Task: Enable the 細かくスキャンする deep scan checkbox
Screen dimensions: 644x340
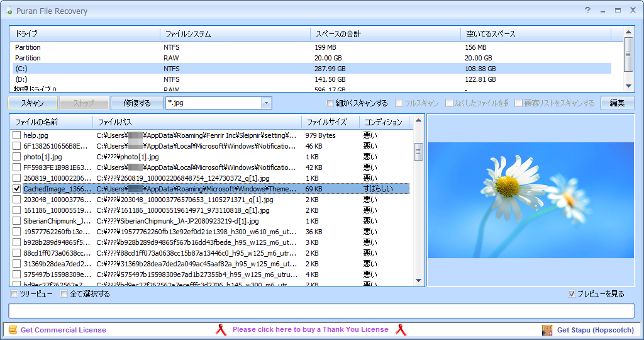Action: [330, 103]
